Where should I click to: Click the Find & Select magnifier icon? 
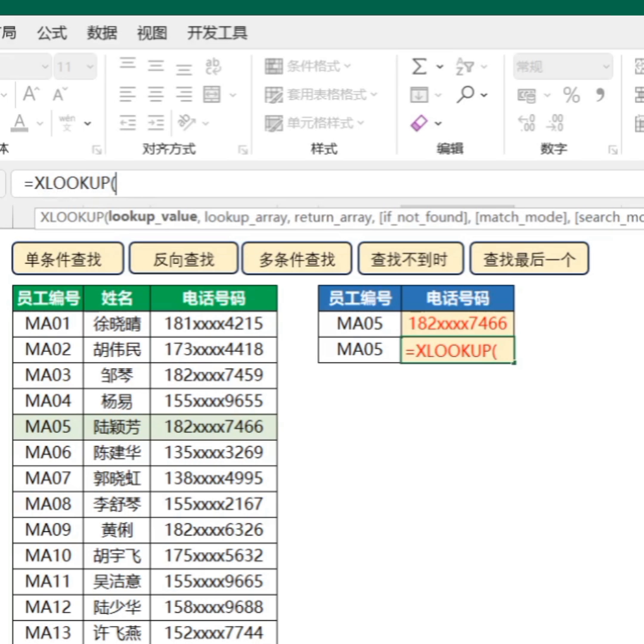tap(466, 94)
